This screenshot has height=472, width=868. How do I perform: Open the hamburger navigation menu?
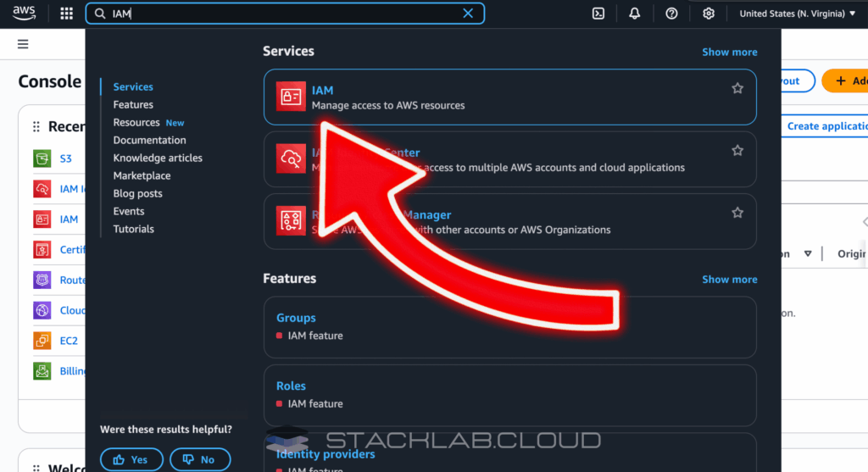tap(23, 44)
